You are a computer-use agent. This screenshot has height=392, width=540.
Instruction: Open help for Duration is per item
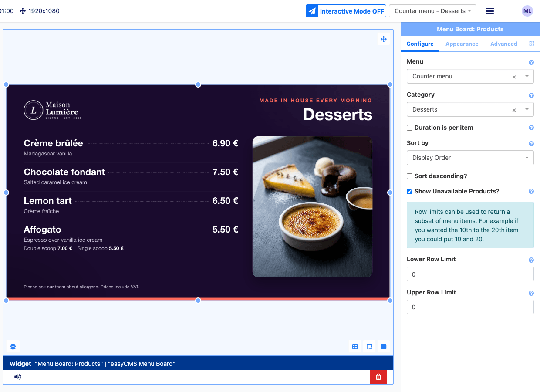tap(531, 128)
